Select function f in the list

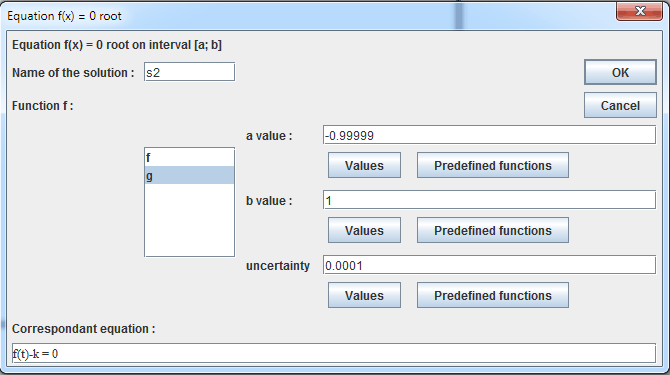pyautogui.click(x=189, y=158)
